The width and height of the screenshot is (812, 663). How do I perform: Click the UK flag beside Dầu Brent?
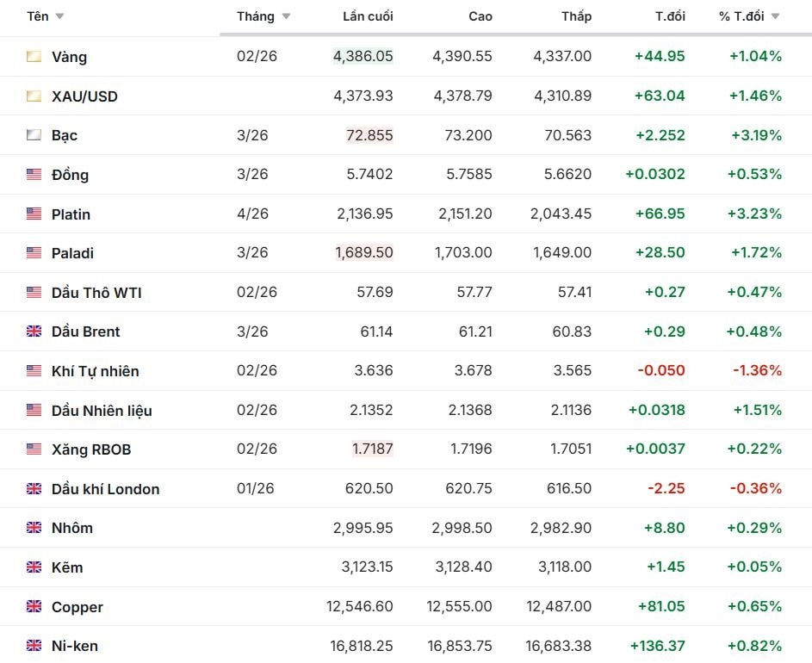point(34,331)
